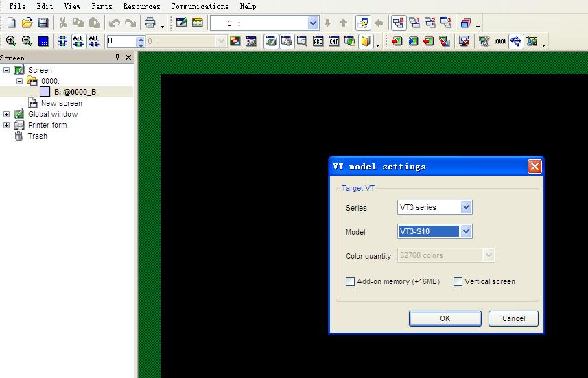This screenshot has height=378, width=588.
Task: Expand the Global window tree node
Action: click(x=7, y=114)
